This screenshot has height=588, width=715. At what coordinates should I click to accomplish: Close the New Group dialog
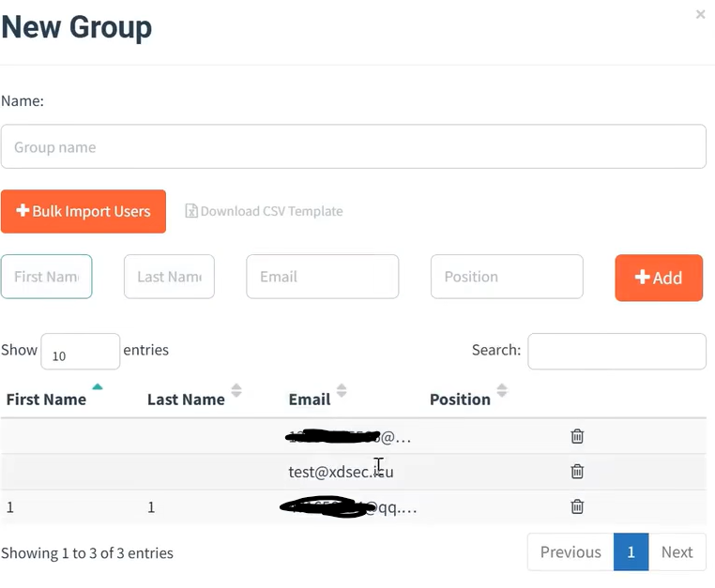(700, 15)
